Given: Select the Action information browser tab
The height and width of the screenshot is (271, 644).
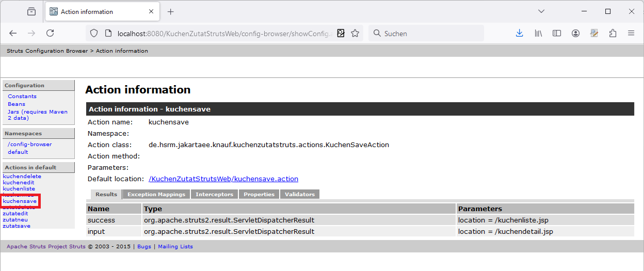Looking at the screenshot, I should (x=102, y=11).
